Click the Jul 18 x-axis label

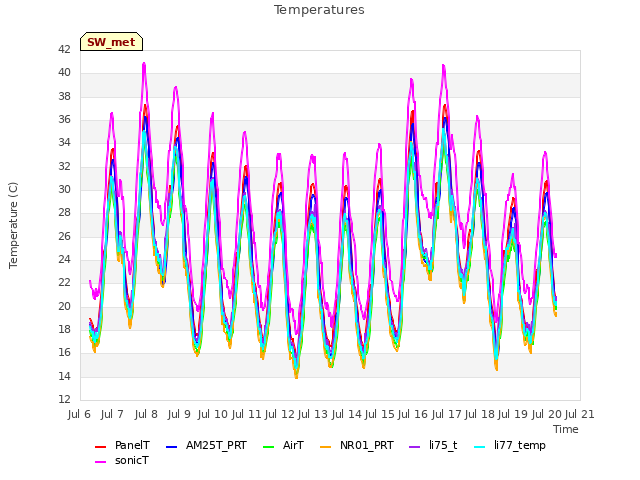tap(480, 414)
